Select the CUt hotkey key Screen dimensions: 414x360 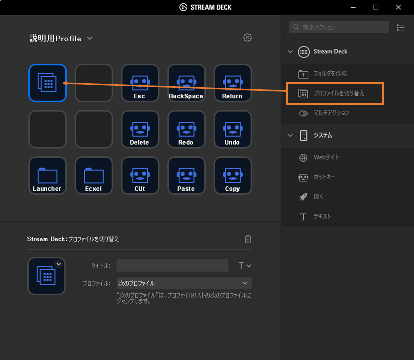pyautogui.click(x=140, y=176)
